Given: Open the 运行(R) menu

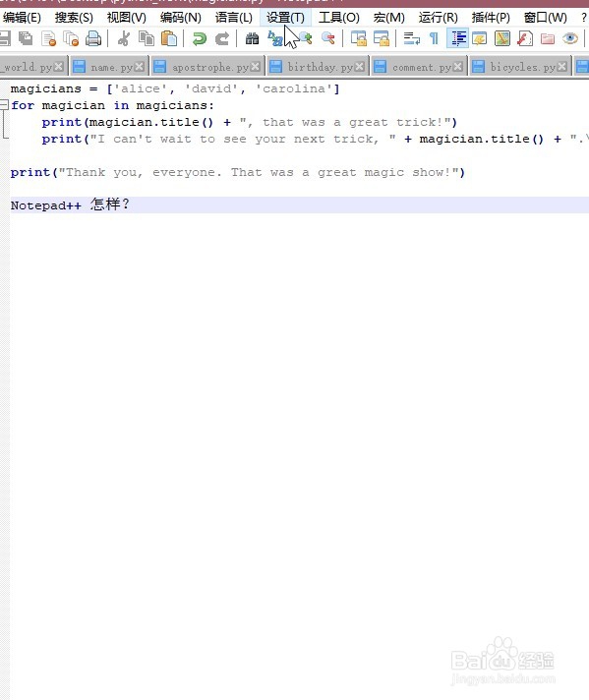Looking at the screenshot, I should click(439, 18).
